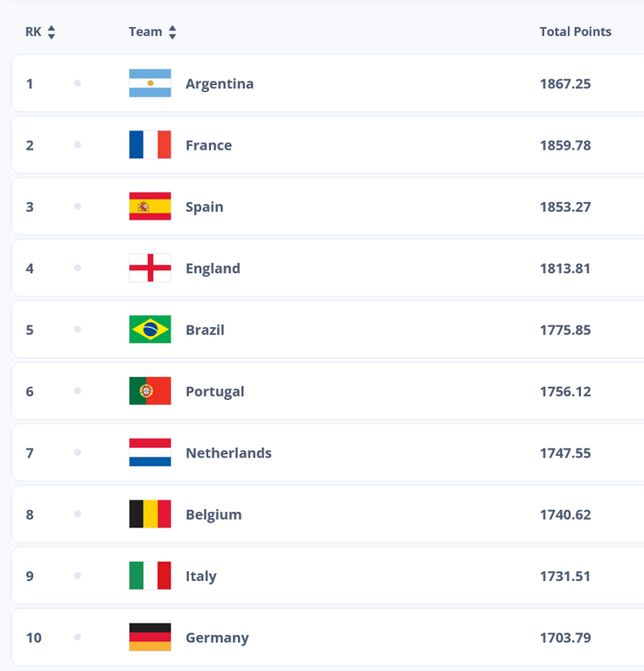Click the England flag icon

point(150,268)
